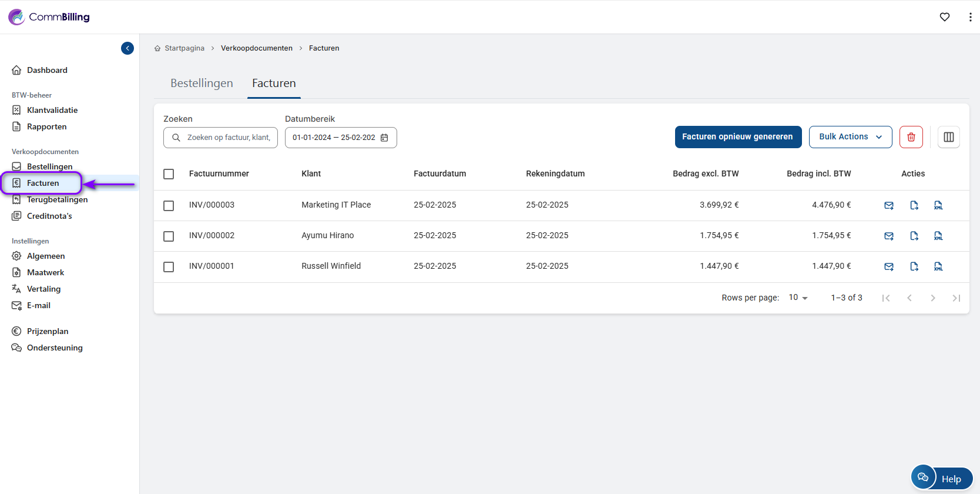Image resolution: width=980 pixels, height=494 pixels.
Task: Expand the rows per page dropdown
Action: 798,298
